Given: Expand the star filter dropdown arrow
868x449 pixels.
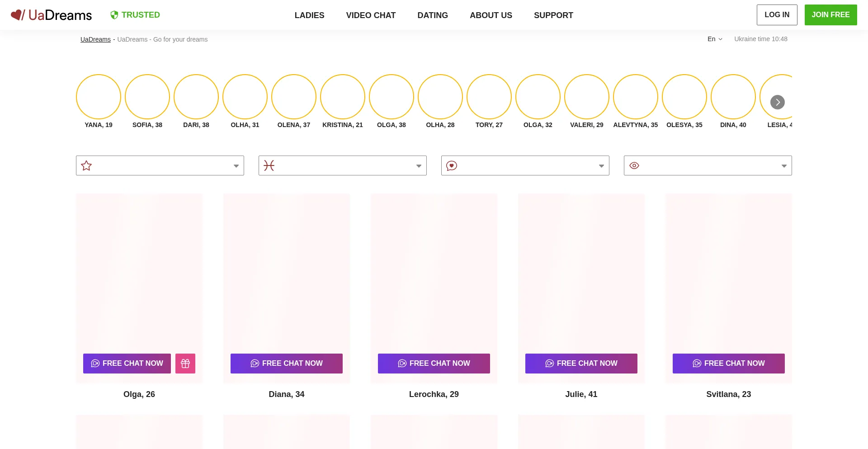Looking at the screenshot, I should tap(236, 166).
